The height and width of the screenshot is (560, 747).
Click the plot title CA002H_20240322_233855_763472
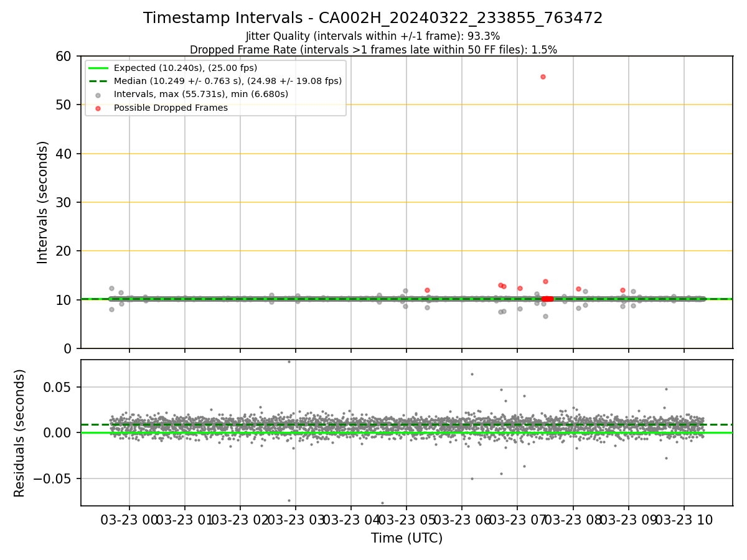click(x=373, y=18)
